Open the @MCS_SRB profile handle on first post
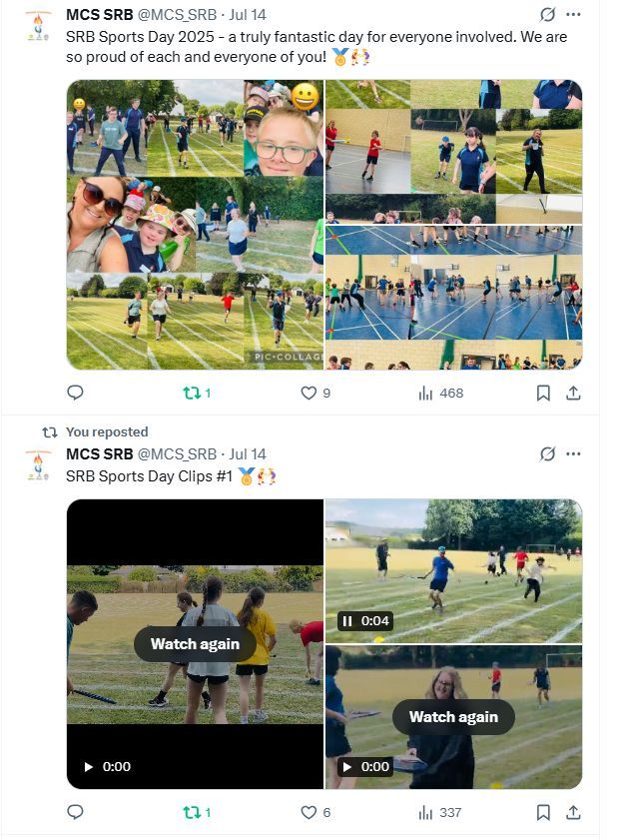The image size is (624, 840). tap(178, 14)
